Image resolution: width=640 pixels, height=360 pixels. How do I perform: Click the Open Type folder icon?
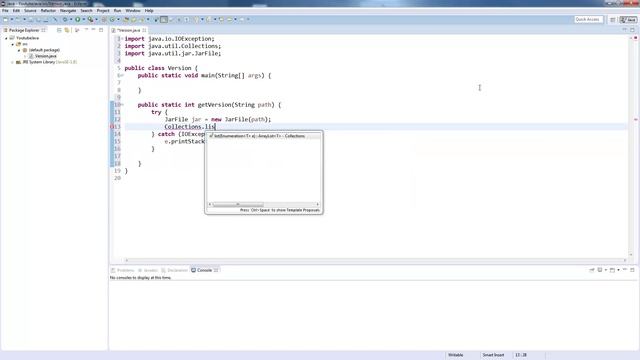126,20
